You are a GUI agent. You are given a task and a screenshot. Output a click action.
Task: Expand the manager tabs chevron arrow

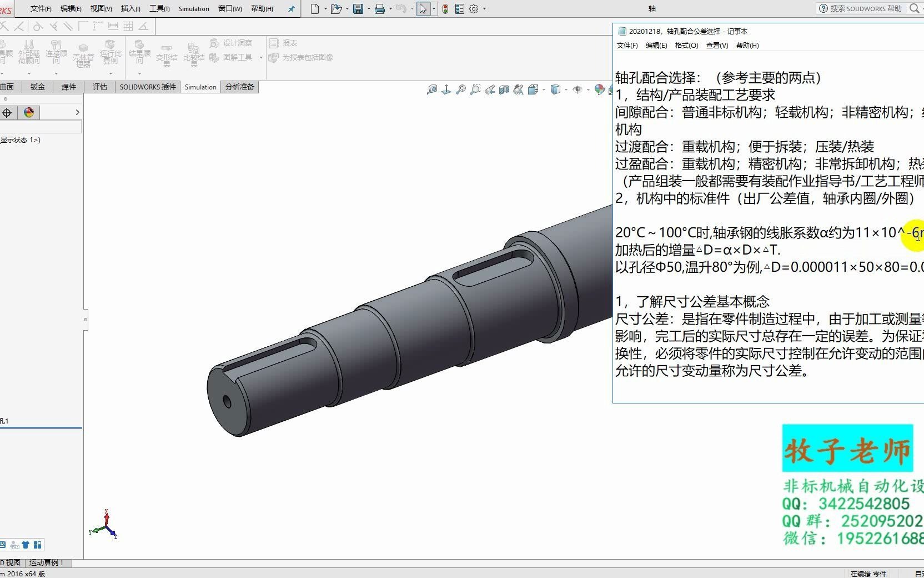click(77, 113)
